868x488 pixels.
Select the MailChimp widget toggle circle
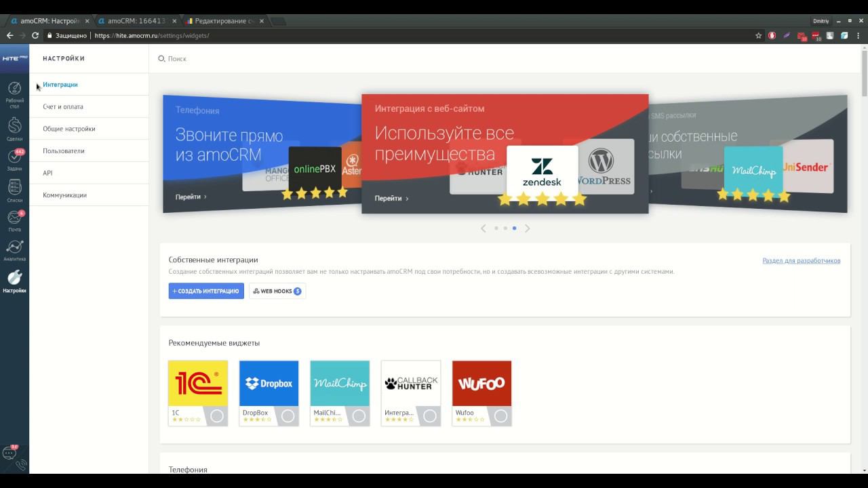pyautogui.click(x=359, y=415)
